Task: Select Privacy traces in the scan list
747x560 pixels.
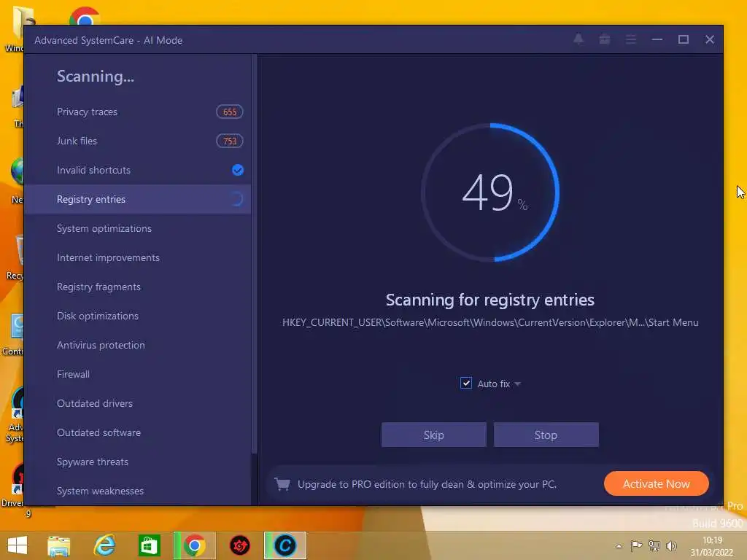Action: 138,112
